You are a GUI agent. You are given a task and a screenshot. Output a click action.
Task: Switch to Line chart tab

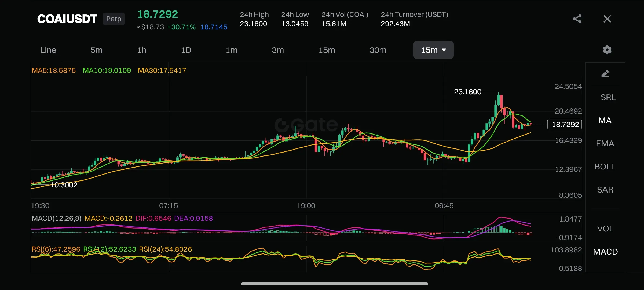48,50
